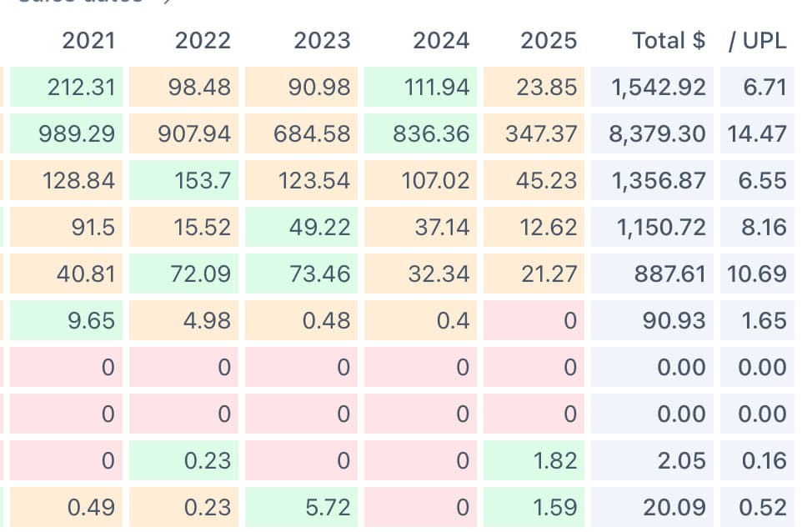The height and width of the screenshot is (532, 807).
Task: Select the 2023 column header
Action: (322, 40)
